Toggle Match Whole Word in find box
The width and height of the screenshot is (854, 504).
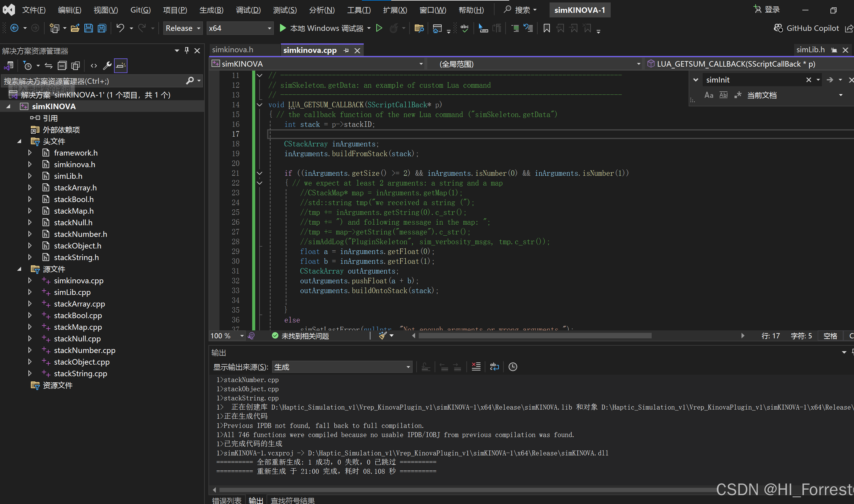pos(723,95)
